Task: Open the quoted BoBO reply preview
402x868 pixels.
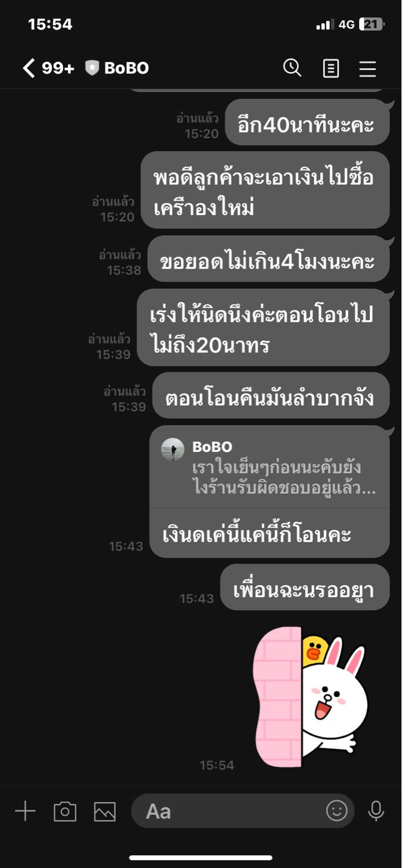Action: coord(270,467)
